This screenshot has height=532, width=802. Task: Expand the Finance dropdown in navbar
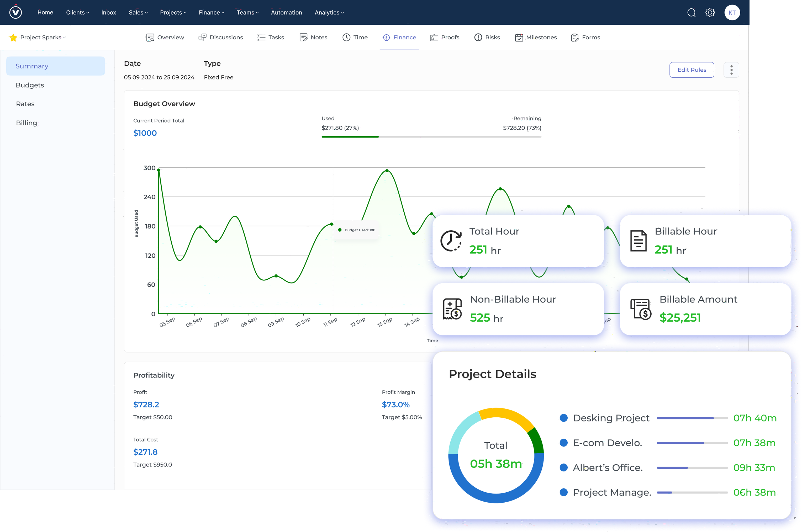(212, 13)
